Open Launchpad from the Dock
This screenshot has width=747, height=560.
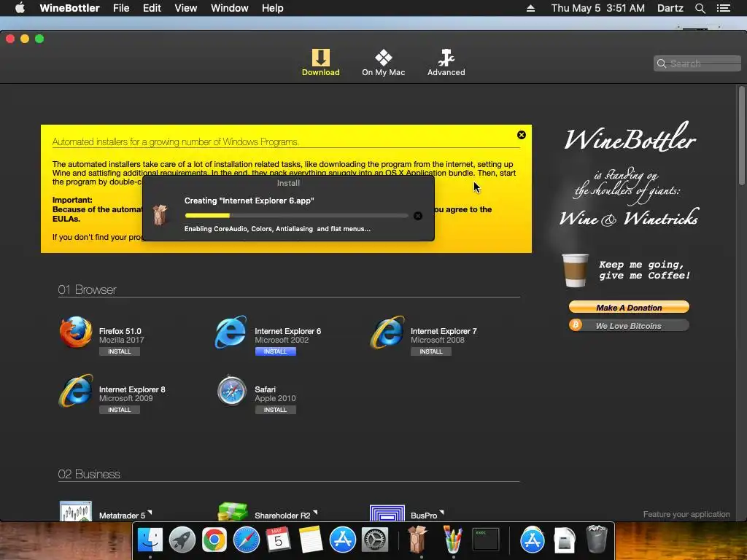pyautogui.click(x=182, y=540)
